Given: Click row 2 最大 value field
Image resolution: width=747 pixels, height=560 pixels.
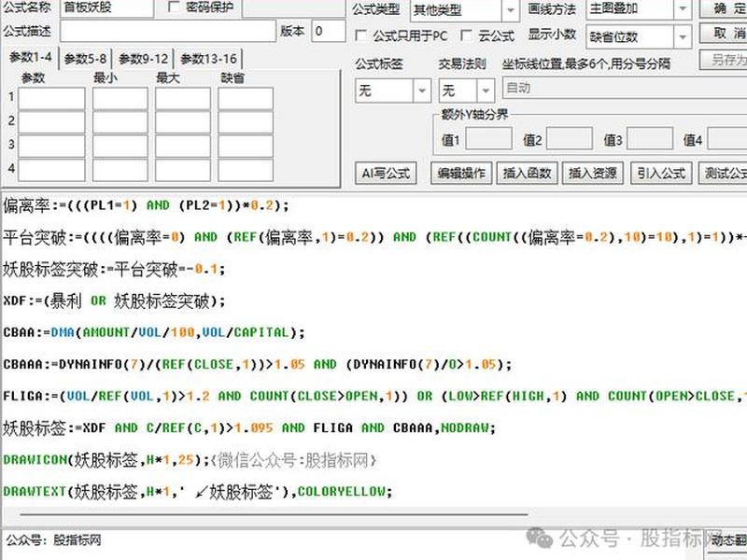Looking at the screenshot, I should [x=182, y=122].
